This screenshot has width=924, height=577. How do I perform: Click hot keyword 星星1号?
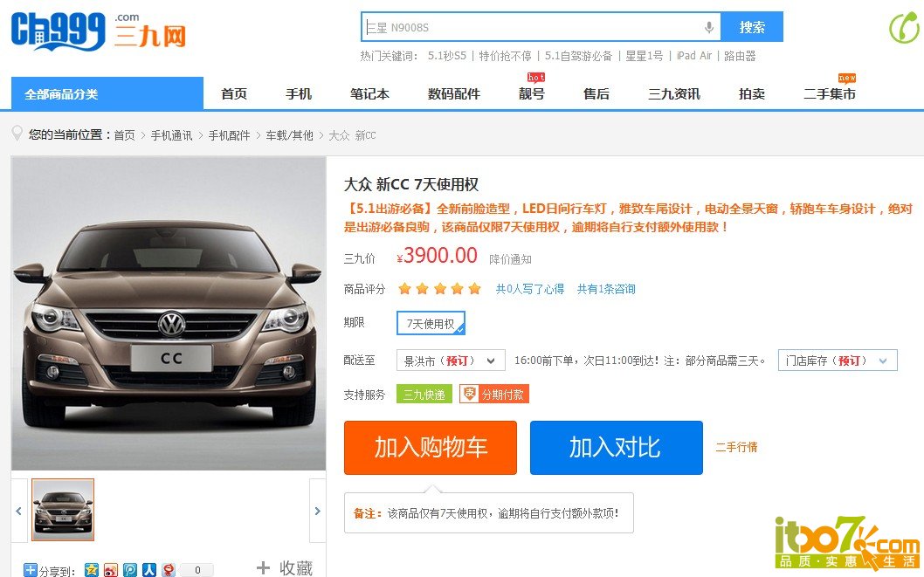pos(644,56)
